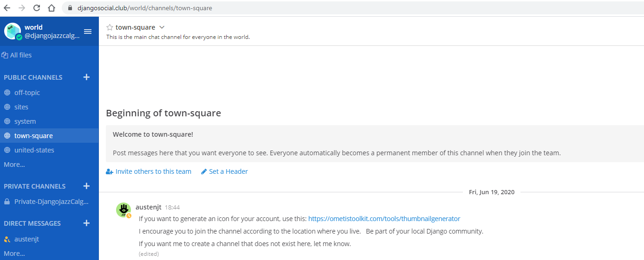Open the sites channel
This screenshot has width=644, height=260.
(x=21, y=107)
